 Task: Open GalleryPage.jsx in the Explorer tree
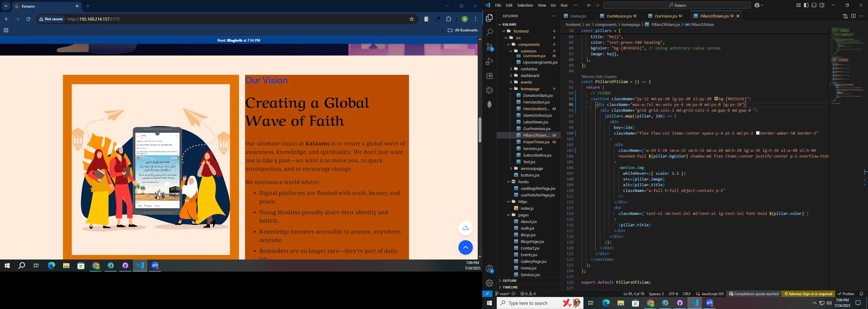pos(533,261)
